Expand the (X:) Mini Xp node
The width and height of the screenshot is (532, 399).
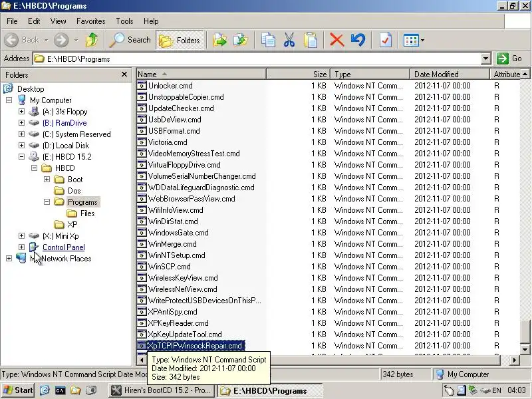[22, 235]
